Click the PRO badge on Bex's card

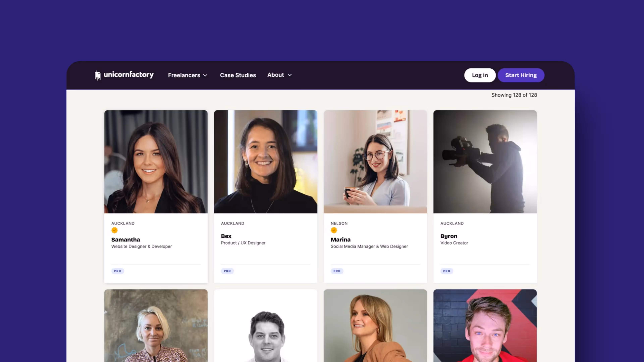pyautogui.click(x=227, y=271)
